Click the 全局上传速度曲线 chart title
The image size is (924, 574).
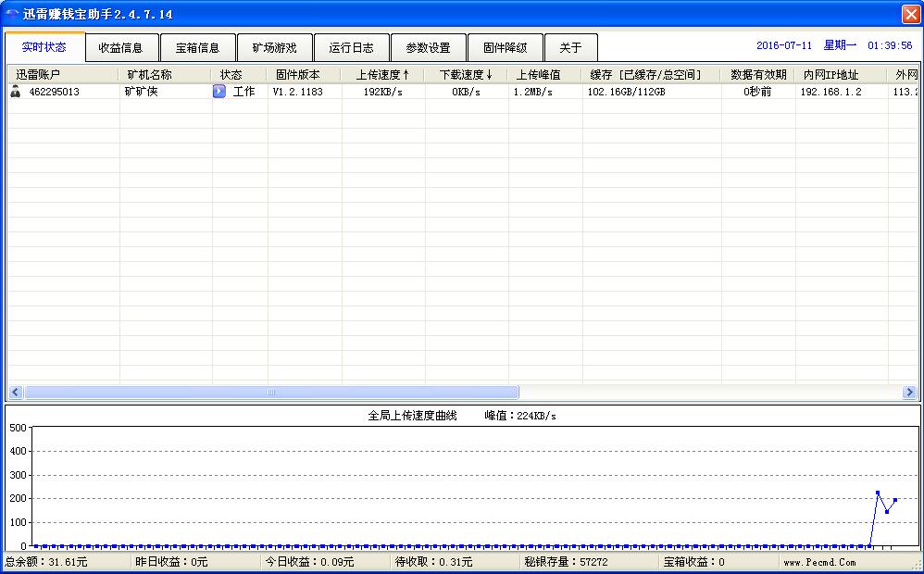pyautogui.click(x=413, y=416)
